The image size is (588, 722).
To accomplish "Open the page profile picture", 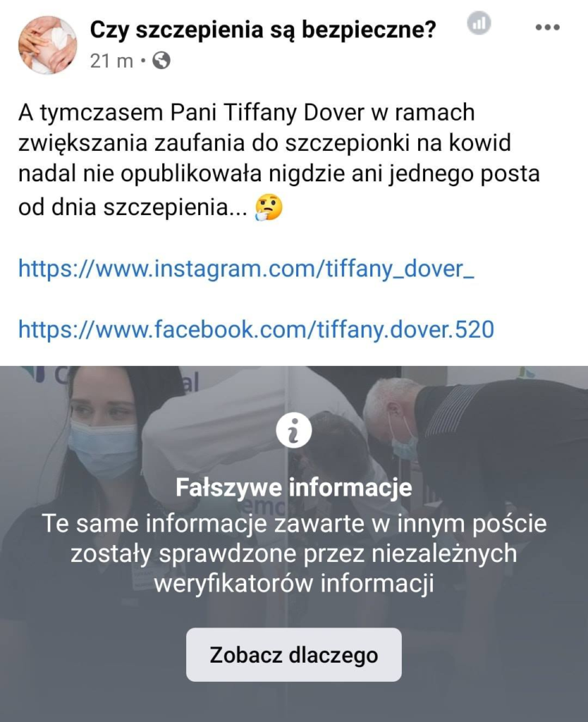I will pyautogui.click(x=47, y=44).
